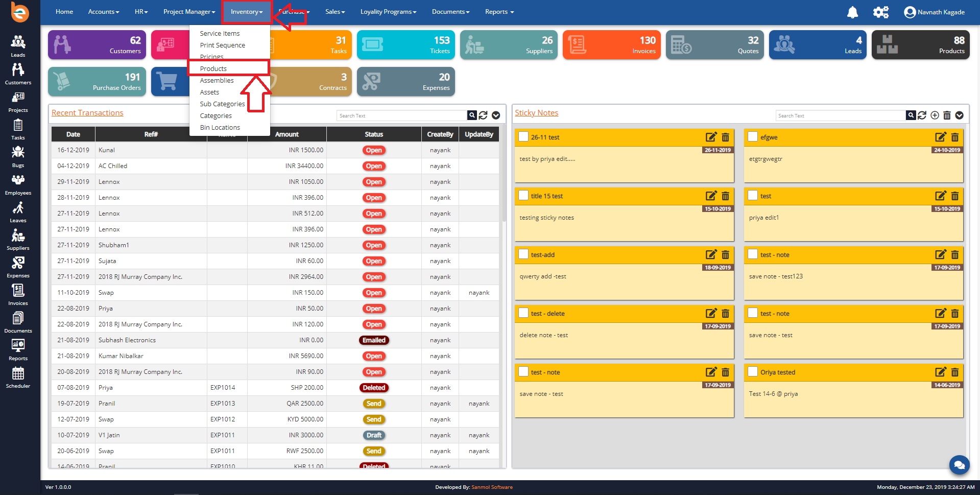
Task: Select Assemblies from Inventory menu
Action: [217, 80]
